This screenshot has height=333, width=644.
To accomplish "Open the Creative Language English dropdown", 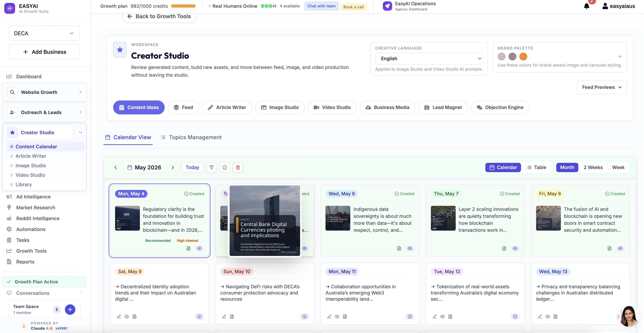I will [x=429, y=58].
